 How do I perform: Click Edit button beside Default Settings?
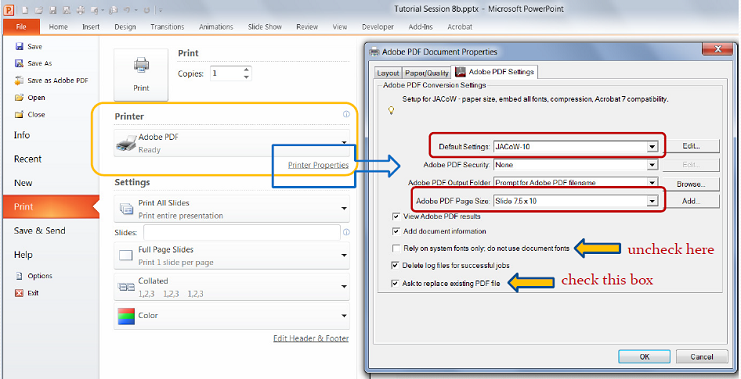tap(691, 146)
